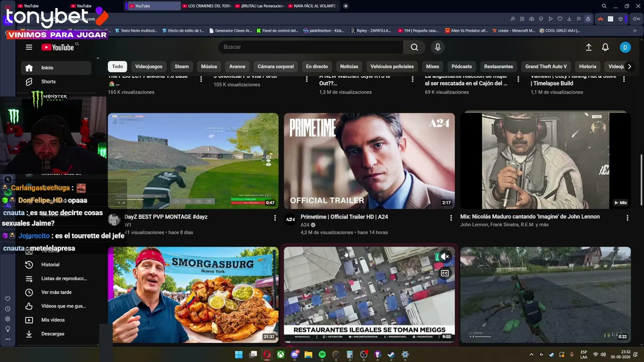Image resolution: width=644 pixels, height=362 pixels.
Task: Toggle subtitles on the hovered preview
Action: point(445,274)
